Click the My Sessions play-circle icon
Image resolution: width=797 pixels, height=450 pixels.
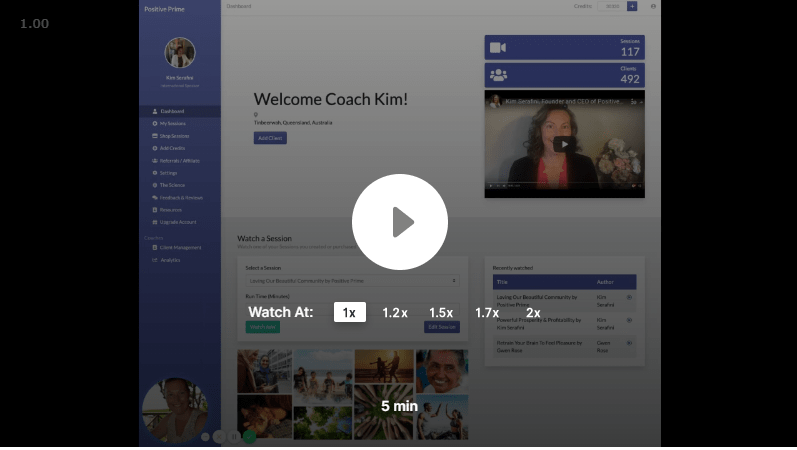coord(155,124)
